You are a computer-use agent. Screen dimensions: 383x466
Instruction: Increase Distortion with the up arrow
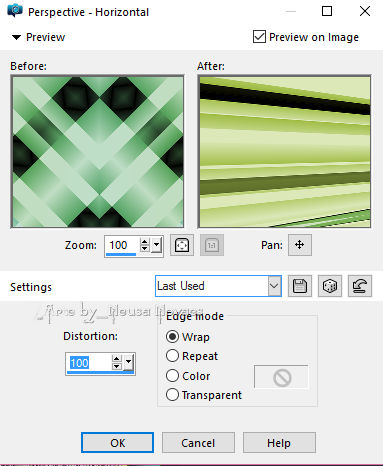coord(116,359)
